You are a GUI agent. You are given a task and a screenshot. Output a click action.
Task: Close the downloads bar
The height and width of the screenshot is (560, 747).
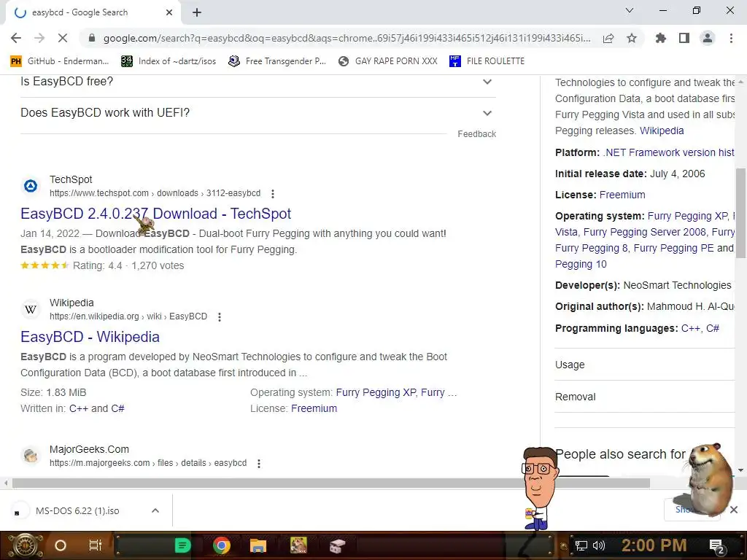coord(734,510)
